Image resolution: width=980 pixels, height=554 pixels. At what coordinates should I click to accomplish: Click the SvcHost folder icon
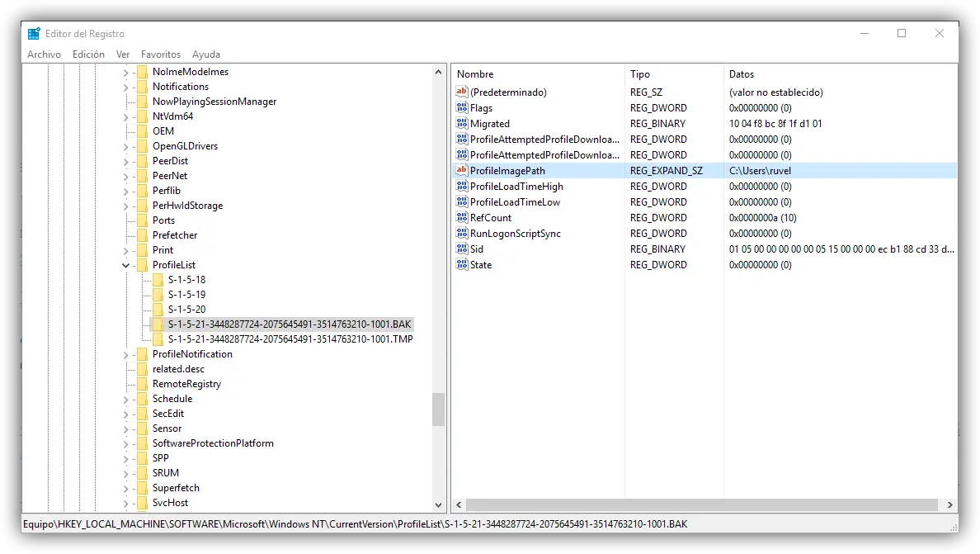(143, 502)
